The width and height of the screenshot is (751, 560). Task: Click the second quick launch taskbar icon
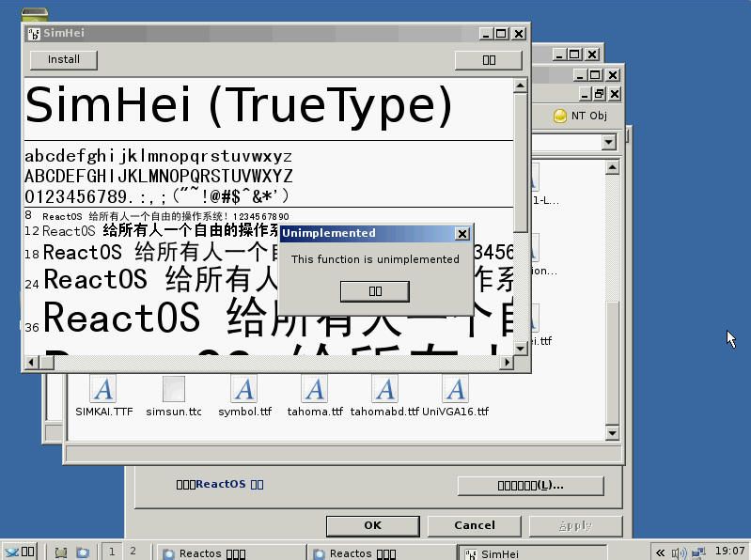[83, 552]
